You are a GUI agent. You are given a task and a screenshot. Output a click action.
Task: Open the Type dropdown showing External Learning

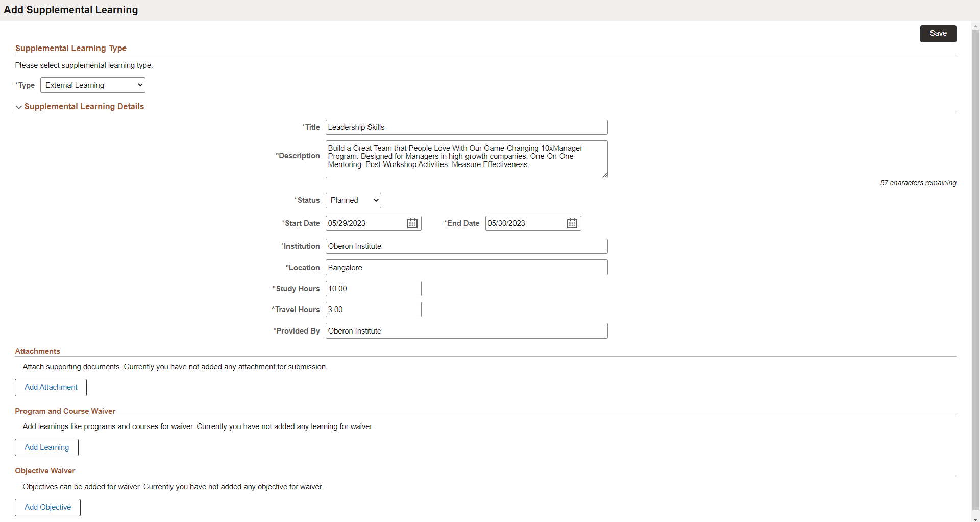tap(93, 85)
